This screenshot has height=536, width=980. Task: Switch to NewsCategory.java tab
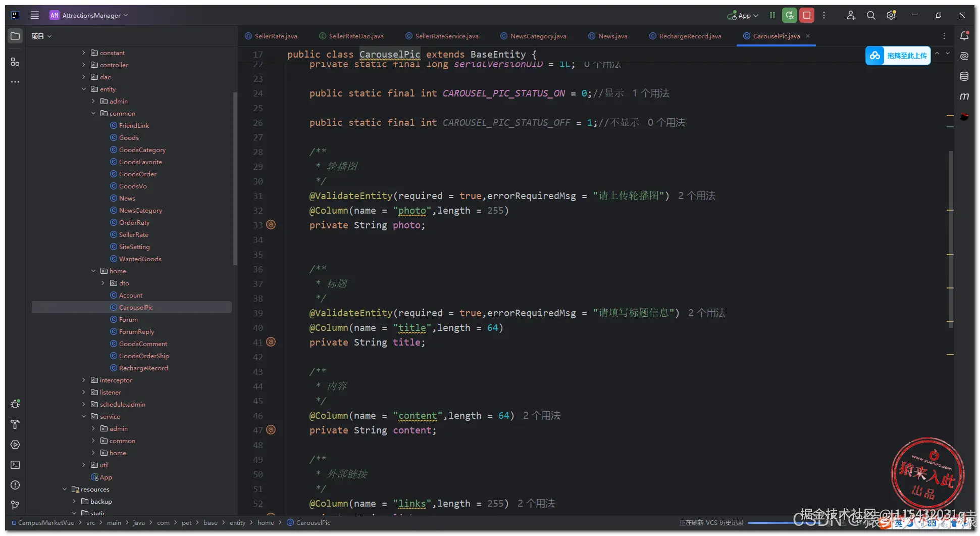point(533,36)
